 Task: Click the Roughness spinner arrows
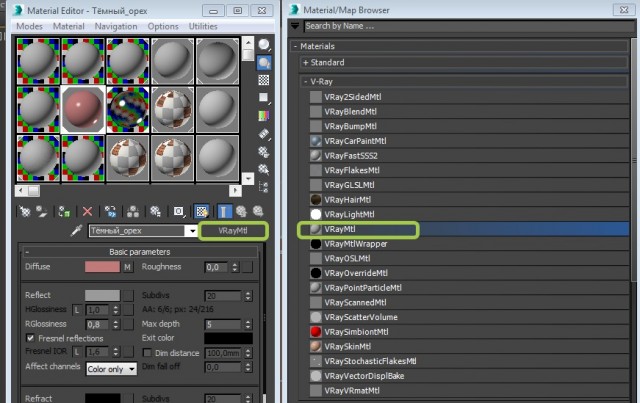[x=234, y=267]
